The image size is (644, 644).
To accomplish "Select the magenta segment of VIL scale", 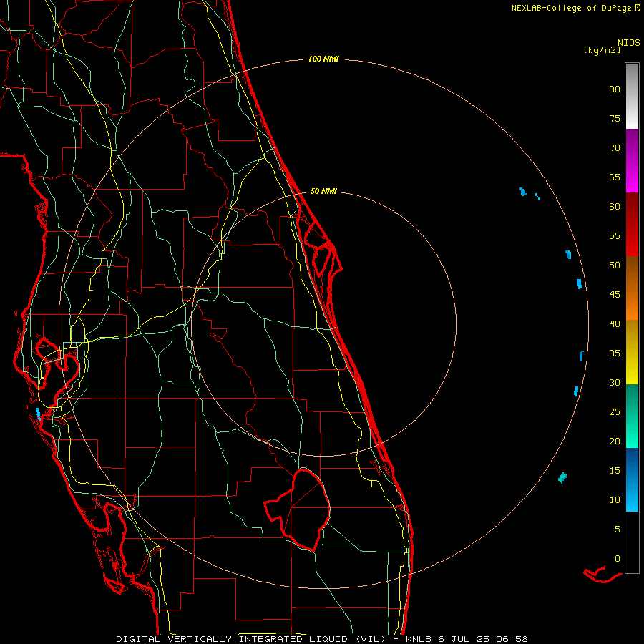I will pyautogui.click(x=632, y=161).
